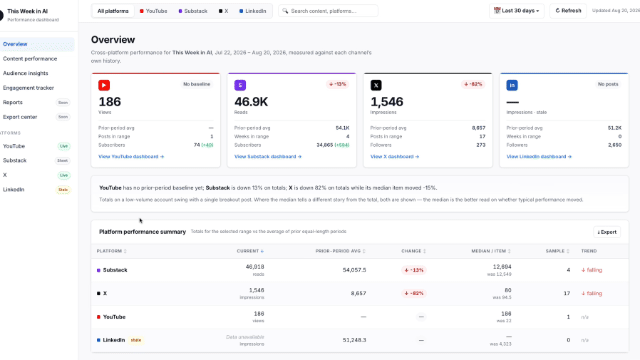This screenshot has width=640, height=360.
Task: Open View Substack dashboard link
Action: pos(268,156)
